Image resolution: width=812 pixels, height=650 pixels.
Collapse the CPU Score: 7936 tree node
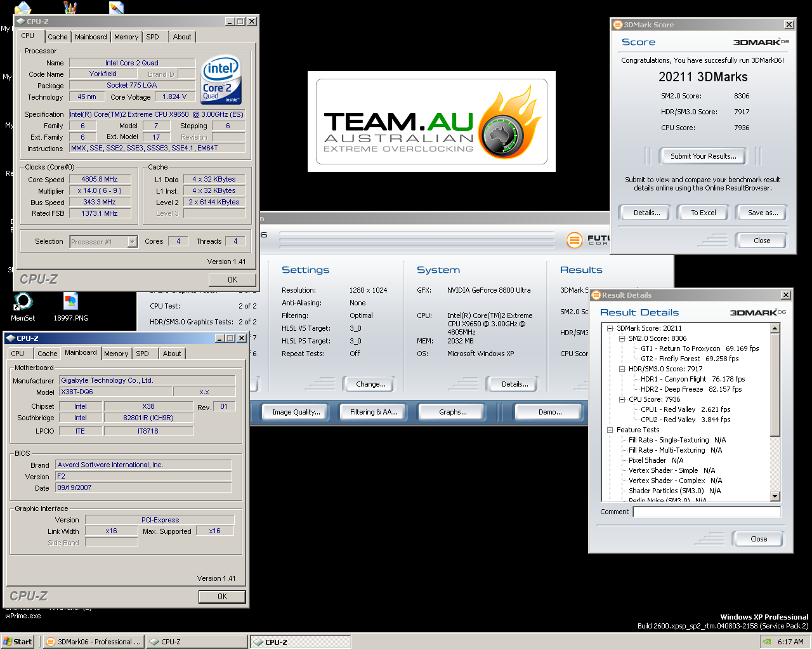tap(622, 399)
